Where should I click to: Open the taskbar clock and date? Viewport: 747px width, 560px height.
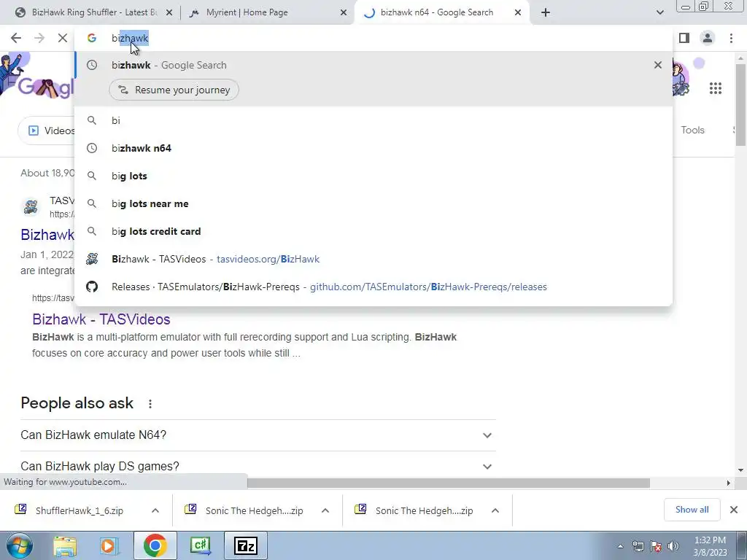(x=711, y=546)
